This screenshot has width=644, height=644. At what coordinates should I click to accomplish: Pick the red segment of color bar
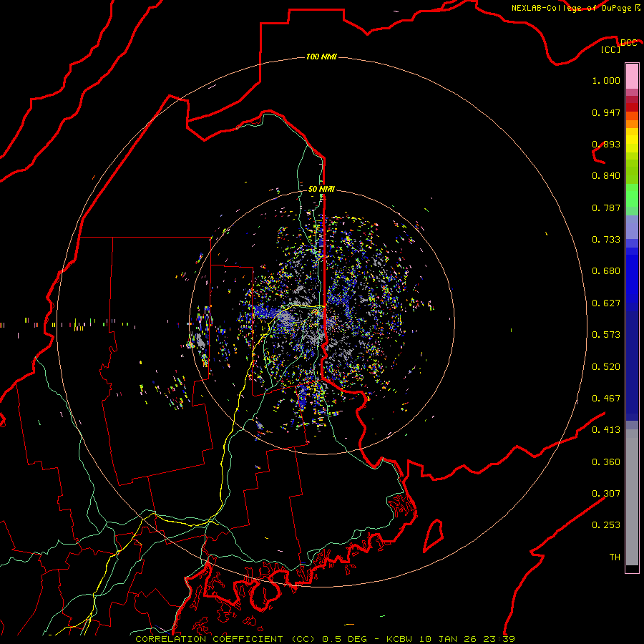[632, 107]
